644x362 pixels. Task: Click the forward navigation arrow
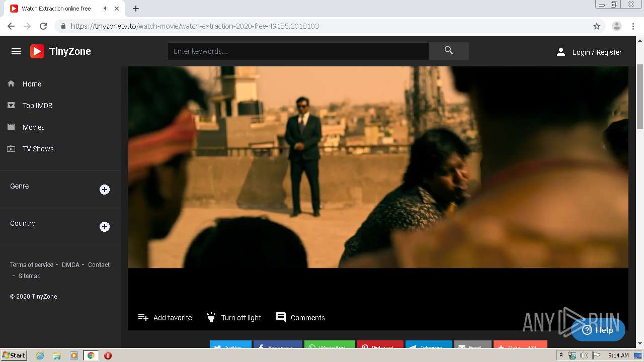[x=27, y=26]
